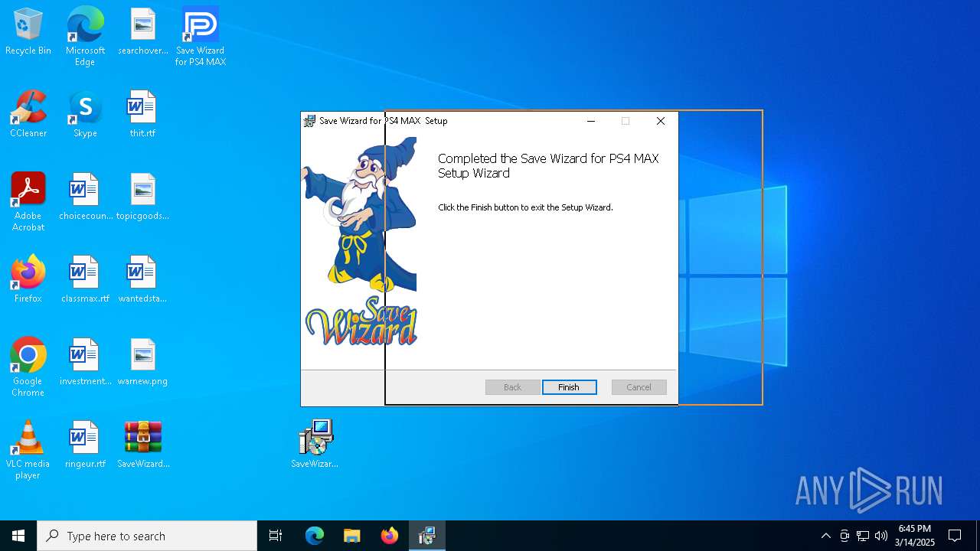Launch Microsoft Edge from the taskbar

coord(315,536)
